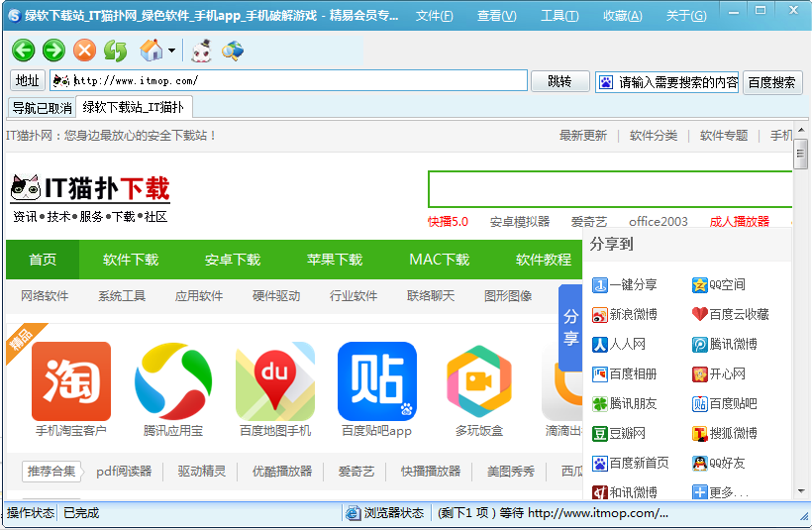This screenshot has height=530, width=812.
Task: Click the green Refresh icon
Action: point(115,51)
